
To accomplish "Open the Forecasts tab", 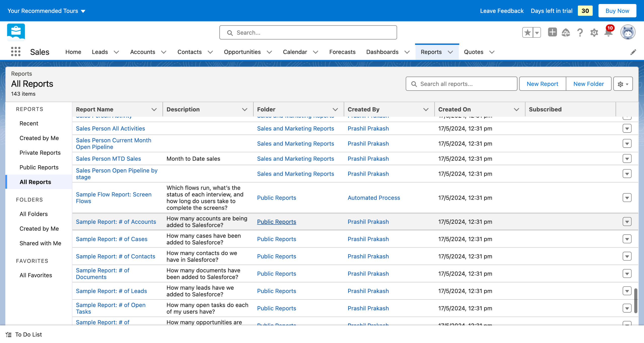I will point(342,52).
